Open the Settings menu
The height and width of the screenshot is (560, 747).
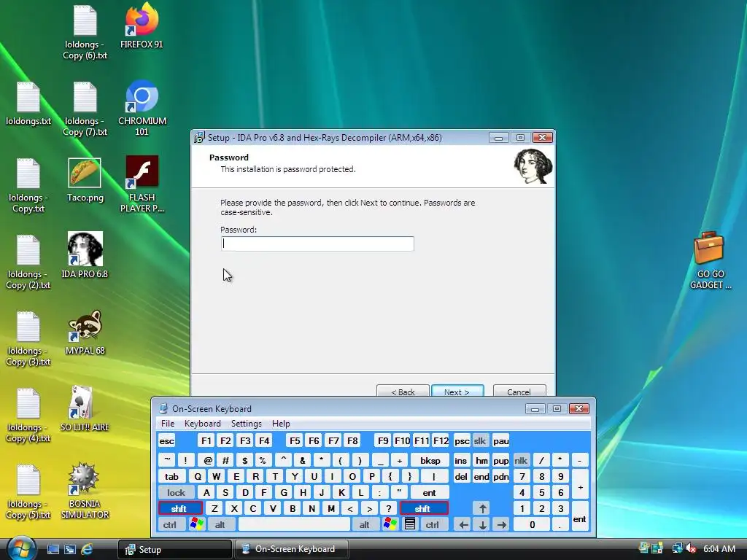tap(247, 424)
